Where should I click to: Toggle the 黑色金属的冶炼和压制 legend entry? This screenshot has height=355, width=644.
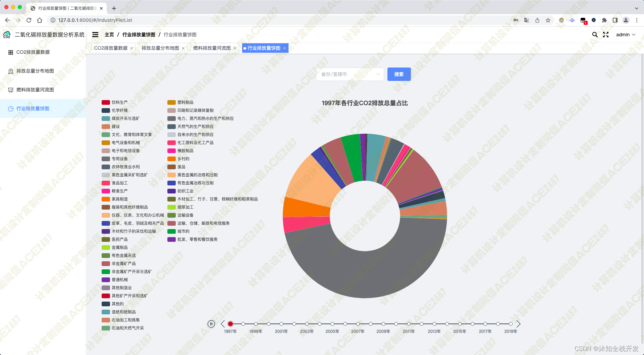193,175
